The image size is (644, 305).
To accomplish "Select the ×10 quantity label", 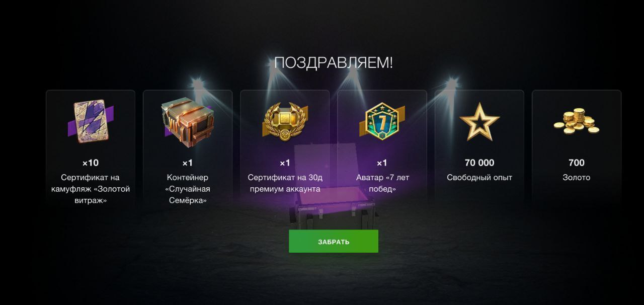I will (91, 163).
